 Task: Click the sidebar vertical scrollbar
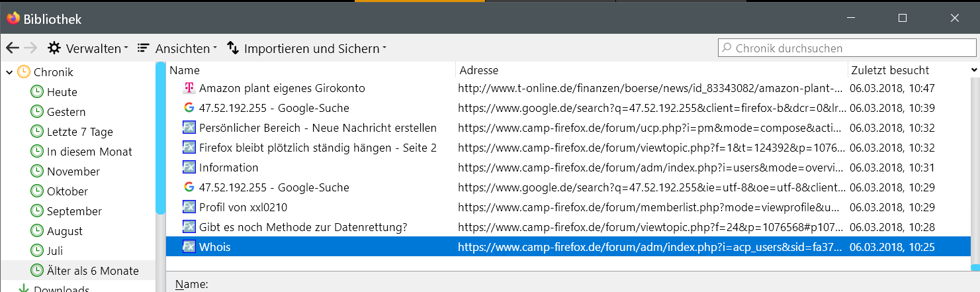[160, 139]
